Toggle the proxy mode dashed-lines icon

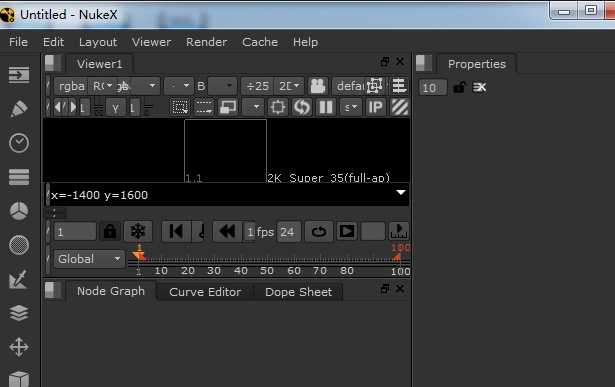pos(204,107)
